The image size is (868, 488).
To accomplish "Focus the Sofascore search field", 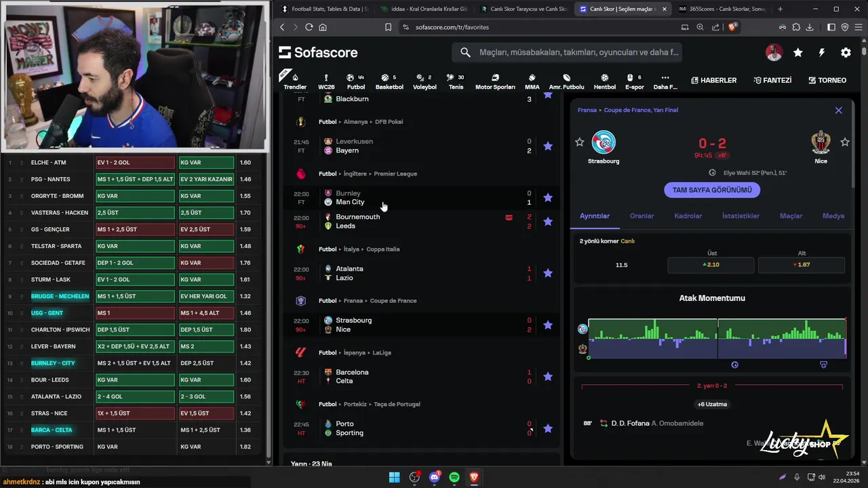I will pos(566,52).
